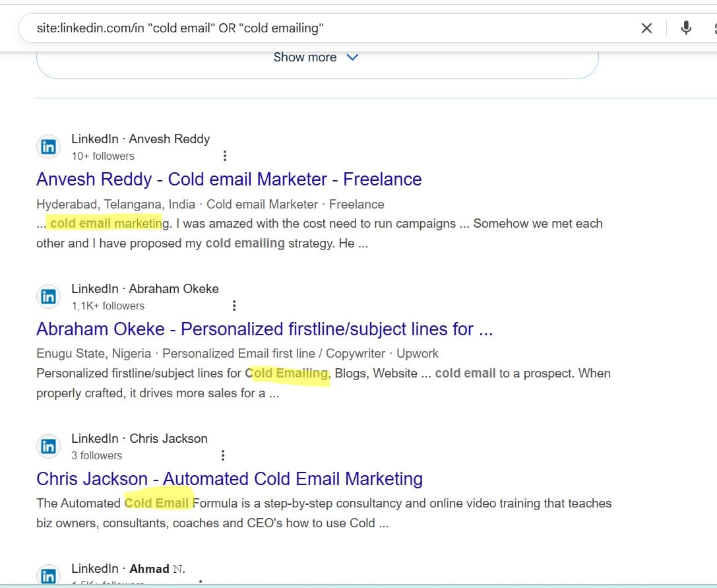Image resolution: width=717 pixels, height=588 pixels.
Task: Clear the search query with the X icon
Action: [x=646, y=28]
